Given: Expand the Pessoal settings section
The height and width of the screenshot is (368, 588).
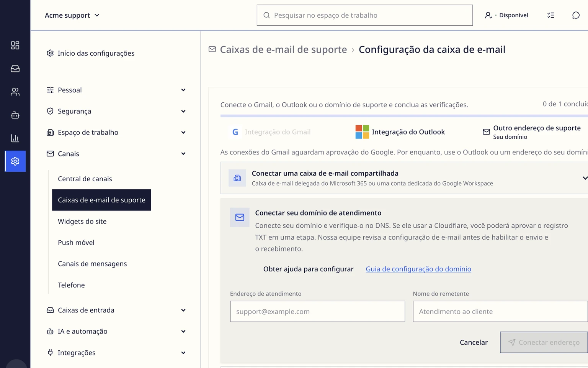Looking at the screenshot, I should 116,90.
